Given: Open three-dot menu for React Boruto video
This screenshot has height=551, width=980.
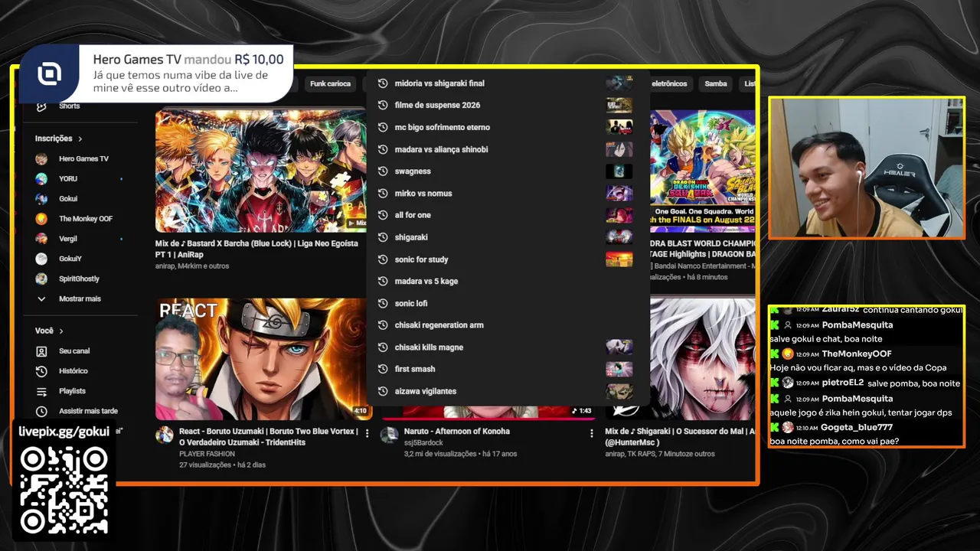Looking at the screenshot, I should (x=367, y=433).
